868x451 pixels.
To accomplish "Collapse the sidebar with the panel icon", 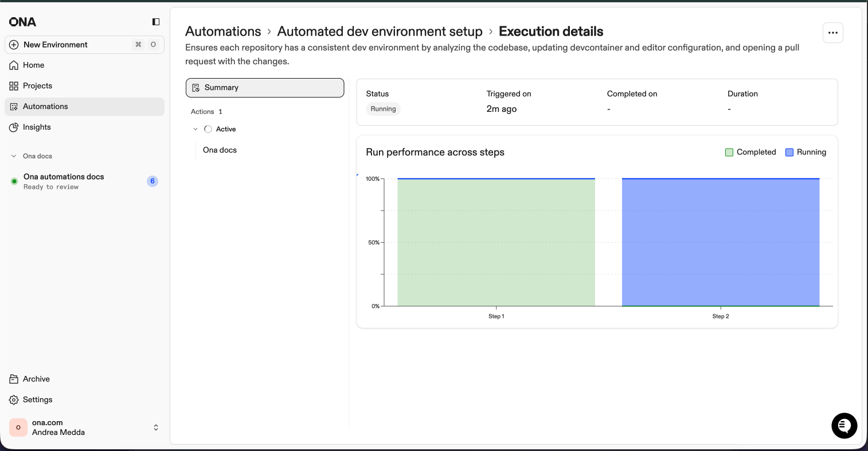I will tap(155, 21).
